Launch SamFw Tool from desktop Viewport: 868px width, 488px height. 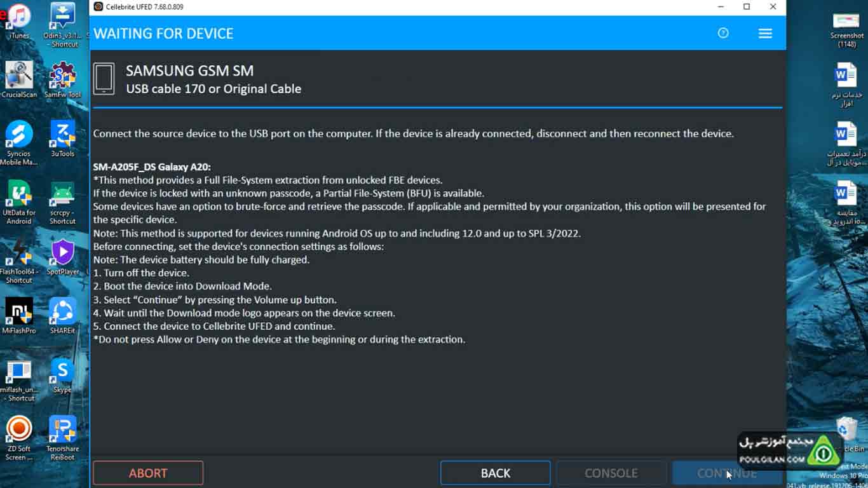63,79
